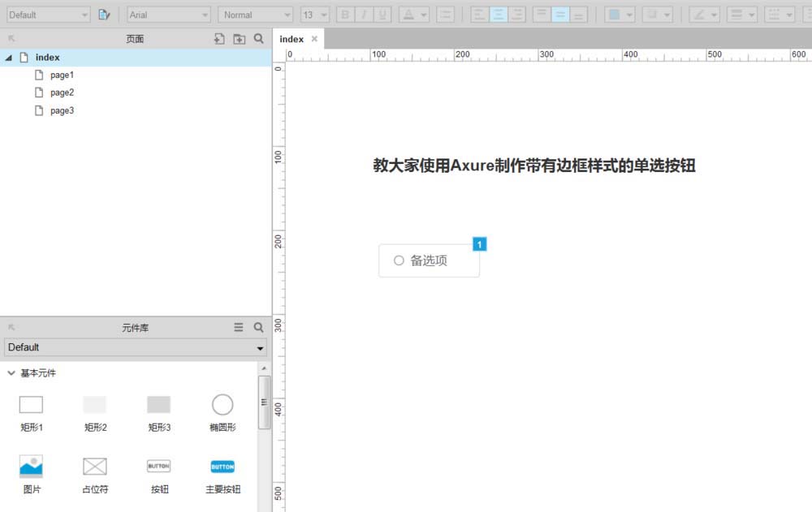Collapse the 基本元件 section
This screenshot has height=512, width=812.
point(11,372)
